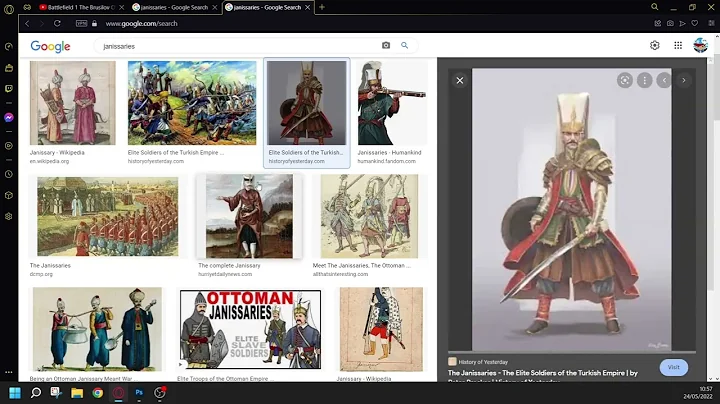Screen dimensions: 720x404
Task: Click the large Janissary preview image
Action: pyautogui.click(x=572, y=210)
